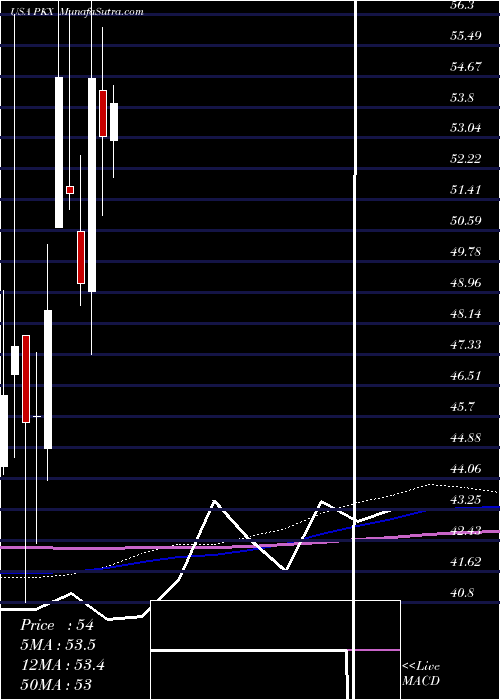Click the price axis label 44.88
The height and width of the screenshot is (700, 500).
tap(466, 438)
